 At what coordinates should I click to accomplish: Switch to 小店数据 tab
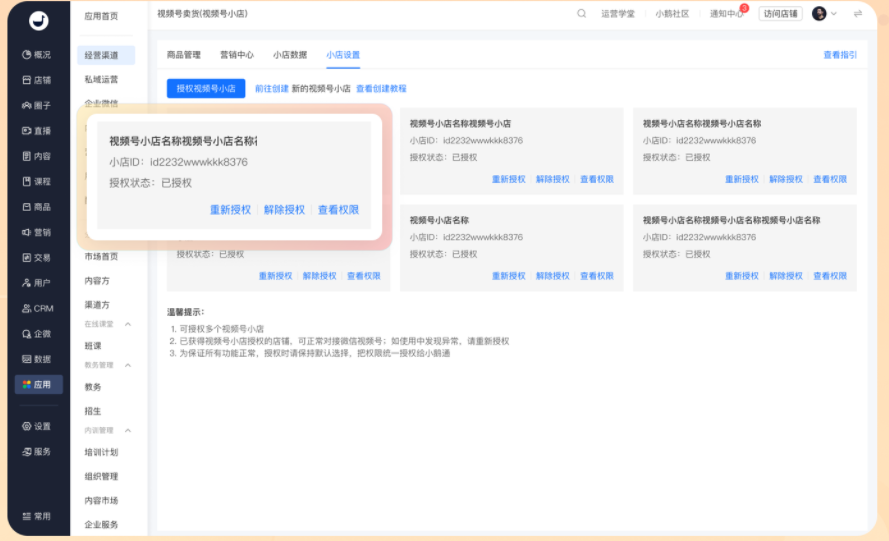[290, 55]
